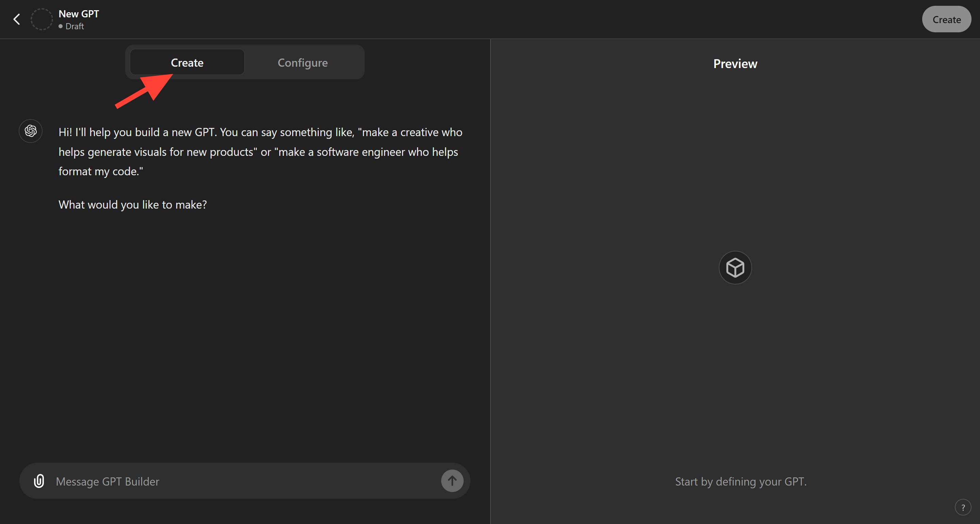
Task: Click the Preview heading
Action: (735, 64)
